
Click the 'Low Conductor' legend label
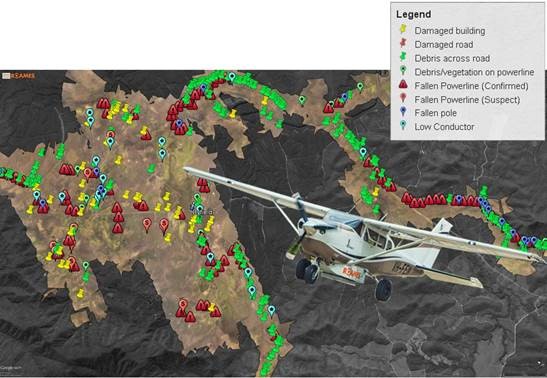click(444, 127)
